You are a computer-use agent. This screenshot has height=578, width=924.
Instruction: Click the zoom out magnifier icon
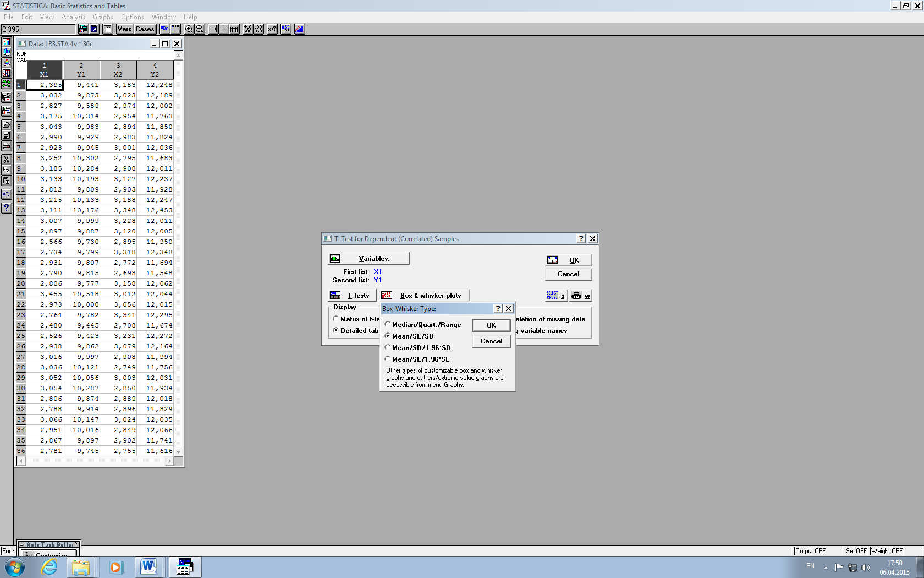(200, 29)
